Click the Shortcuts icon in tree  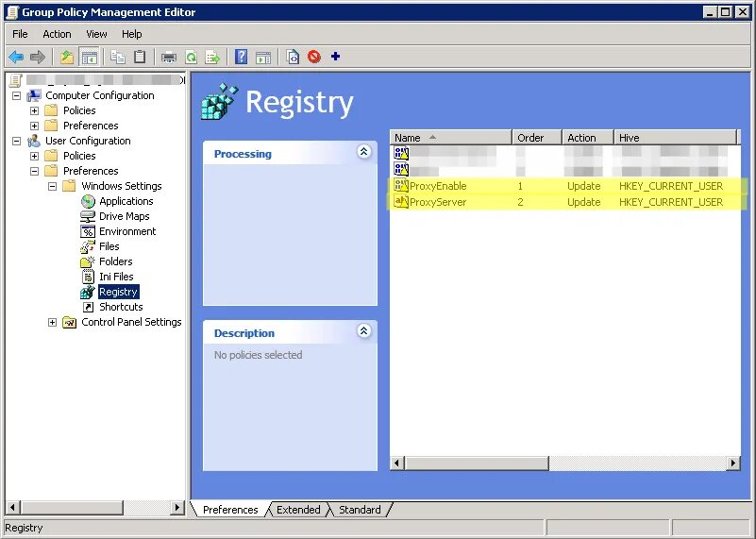(x=88, y=307)
